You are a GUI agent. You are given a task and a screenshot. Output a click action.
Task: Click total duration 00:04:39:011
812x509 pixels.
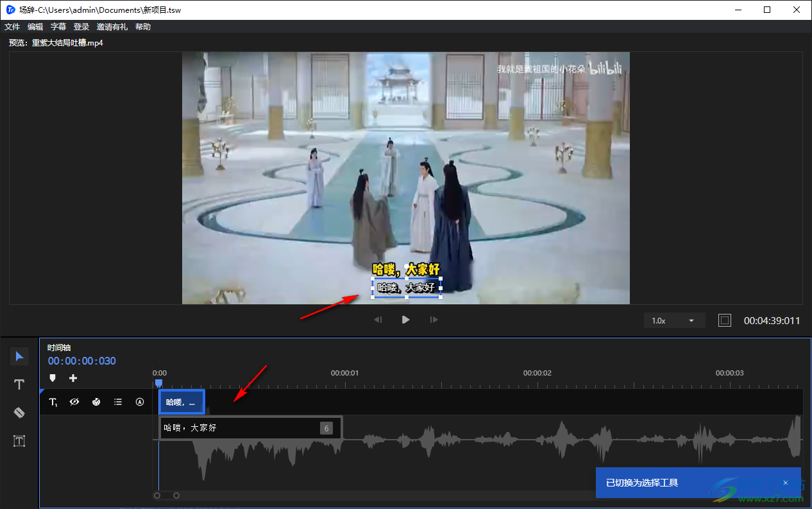[x=772, y=320]
